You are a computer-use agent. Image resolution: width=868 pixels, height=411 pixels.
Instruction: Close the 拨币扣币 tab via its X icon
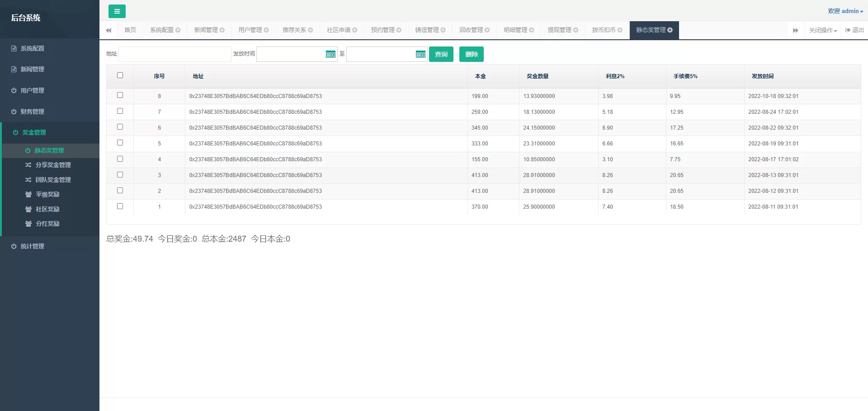(x=620, y=30)
